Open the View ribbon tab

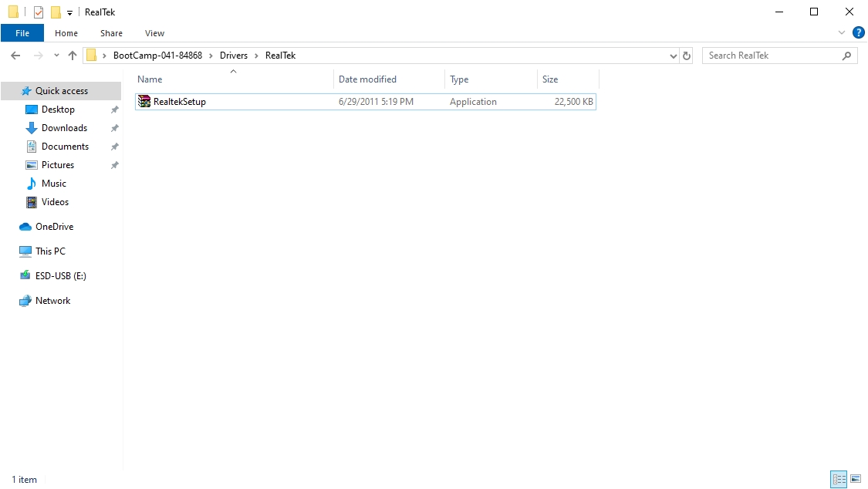(154, 33)
